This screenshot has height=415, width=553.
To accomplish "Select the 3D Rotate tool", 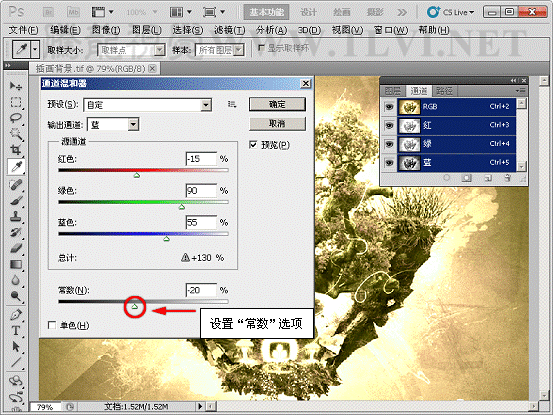I will click(16, 381).
